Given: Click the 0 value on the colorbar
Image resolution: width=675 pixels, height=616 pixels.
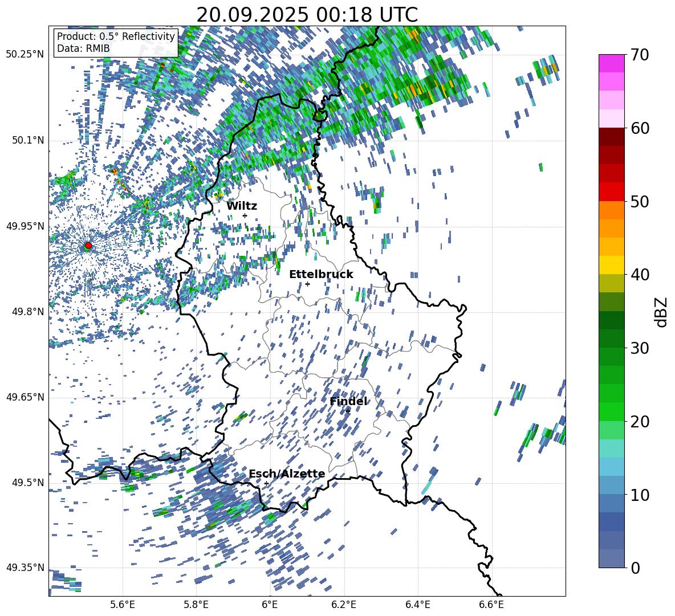Looking at the screenshot, I should point(635,568).
